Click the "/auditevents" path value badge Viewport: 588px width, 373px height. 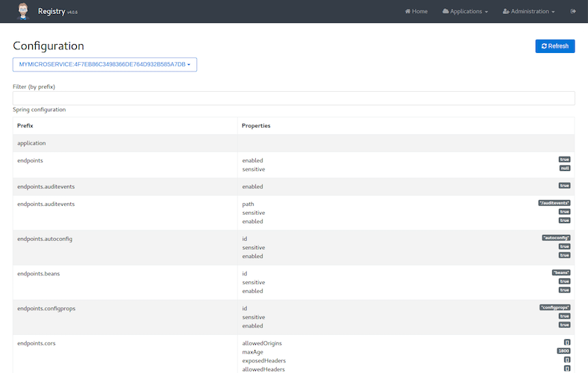pos(554,203)
